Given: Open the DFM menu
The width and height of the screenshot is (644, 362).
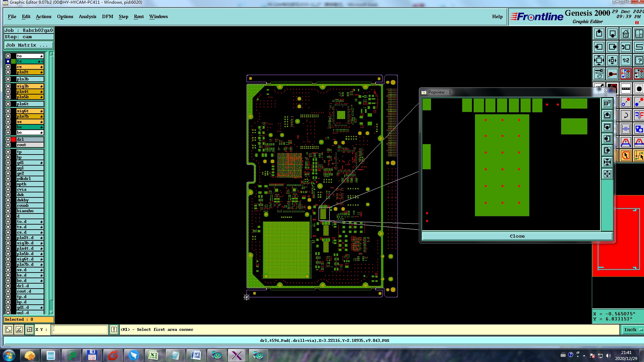Looking at the screenshot, I should pos(107,16).
